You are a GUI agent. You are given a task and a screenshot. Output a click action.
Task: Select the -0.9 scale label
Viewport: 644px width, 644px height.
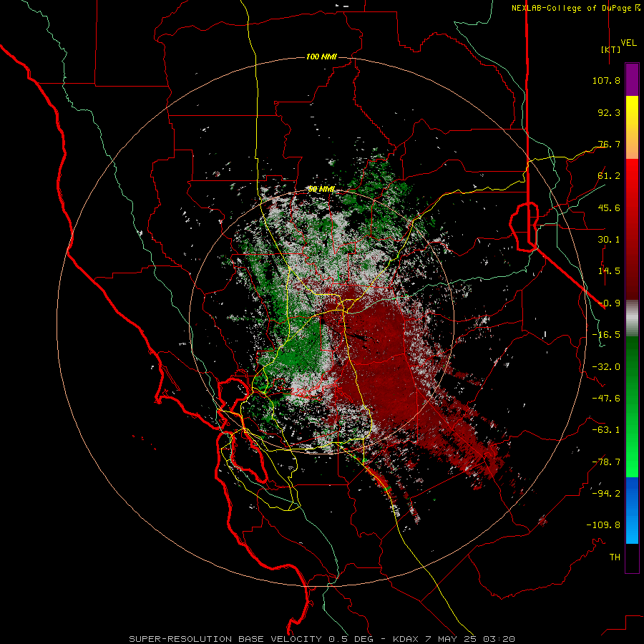click(609, 303)
